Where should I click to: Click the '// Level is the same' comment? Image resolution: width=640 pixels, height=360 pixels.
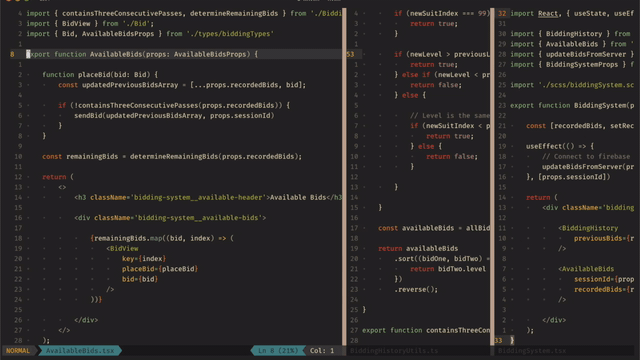(450, 116)
